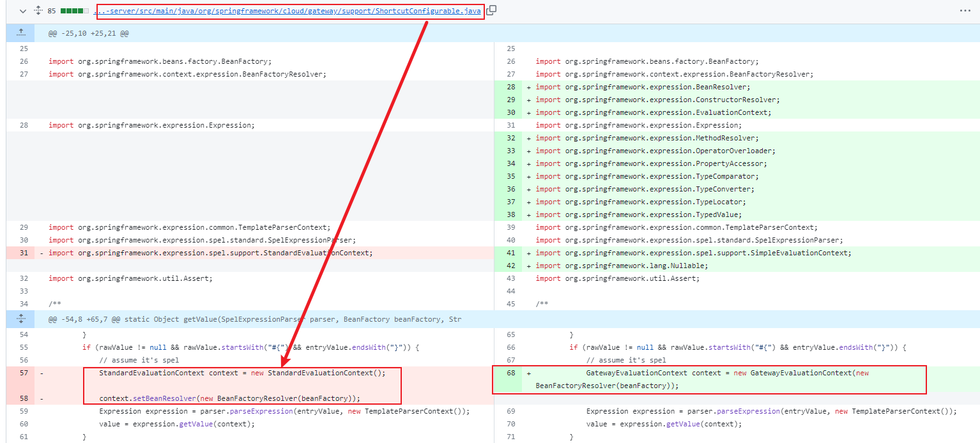Click right-side line 43 'import org.springframework.util.Assert;'
Screen dimensions: 980x443
point(618,278)
